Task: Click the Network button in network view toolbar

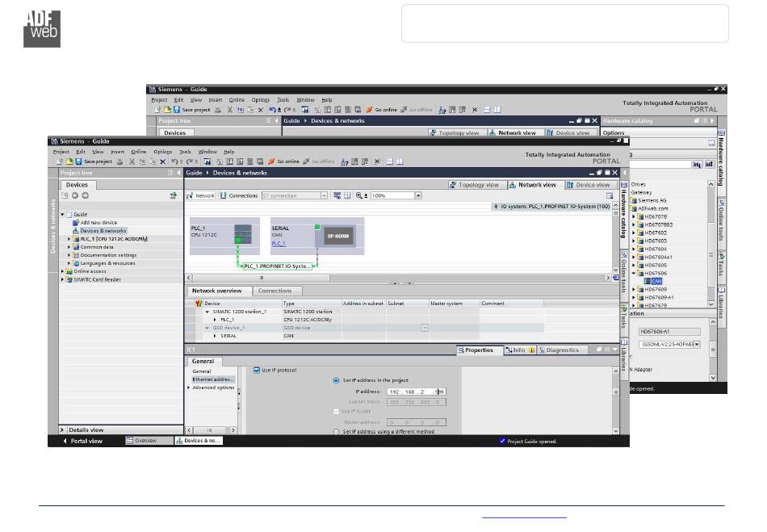Action: (x=200, y=195)
